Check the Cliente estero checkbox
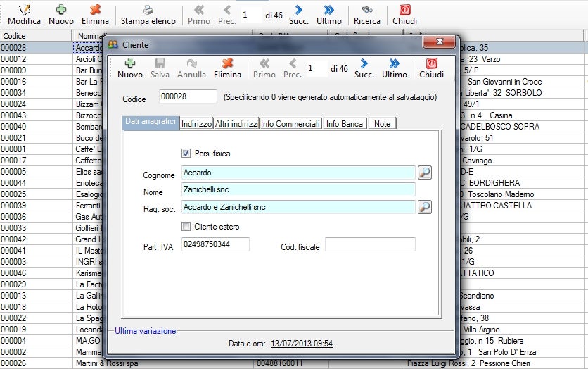This screenshot has width=588, height=369. (x=186, y=226)
